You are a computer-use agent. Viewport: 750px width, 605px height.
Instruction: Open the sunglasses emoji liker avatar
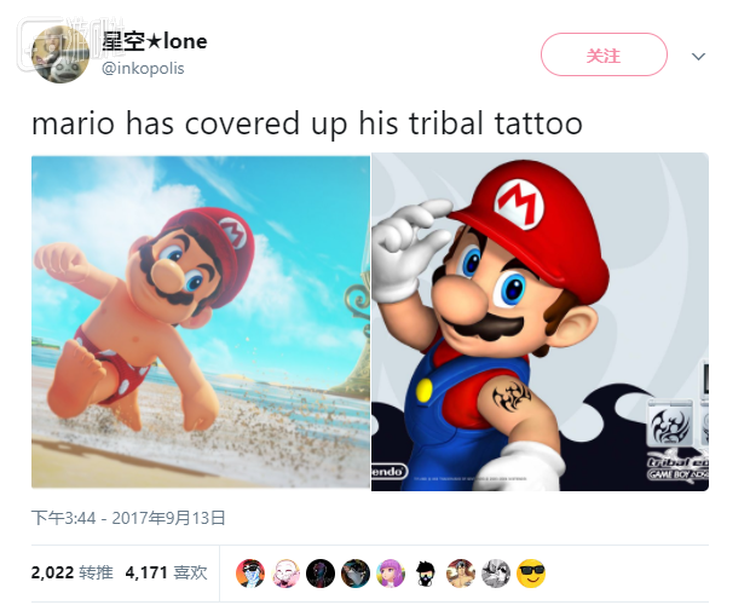click(x=531, y=573)
